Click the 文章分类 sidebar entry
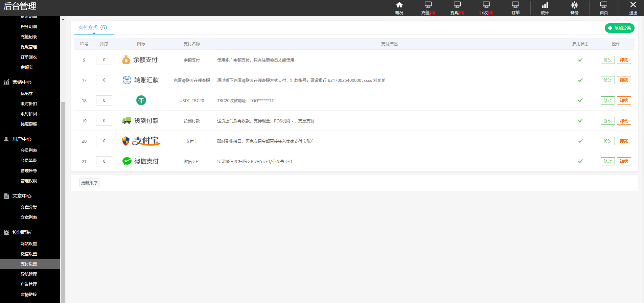This screenshot has width=644, height=303. [x=29, y=207]
